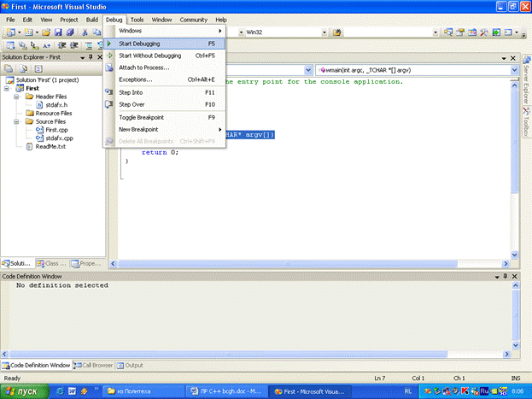
Task: Open the Object Browser toolbar icon
Action: (x=472, y=32)
